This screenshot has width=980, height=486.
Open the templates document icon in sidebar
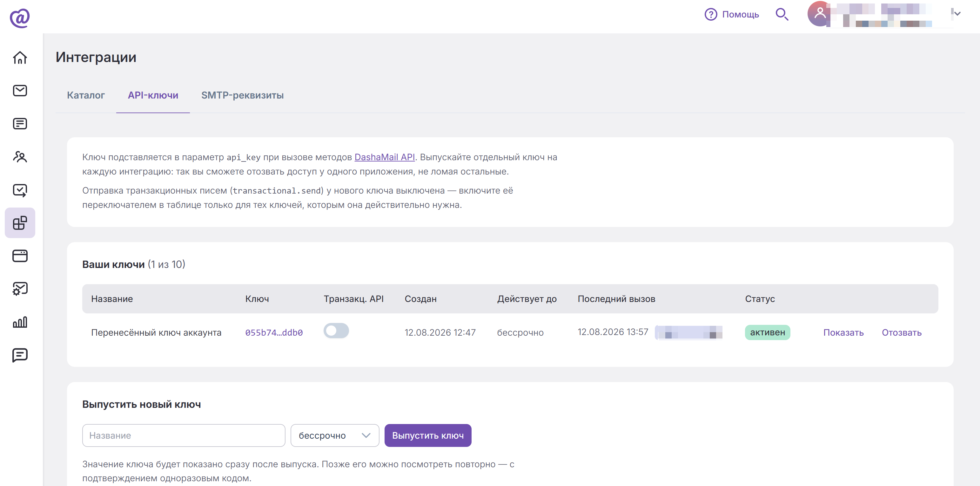20,124
